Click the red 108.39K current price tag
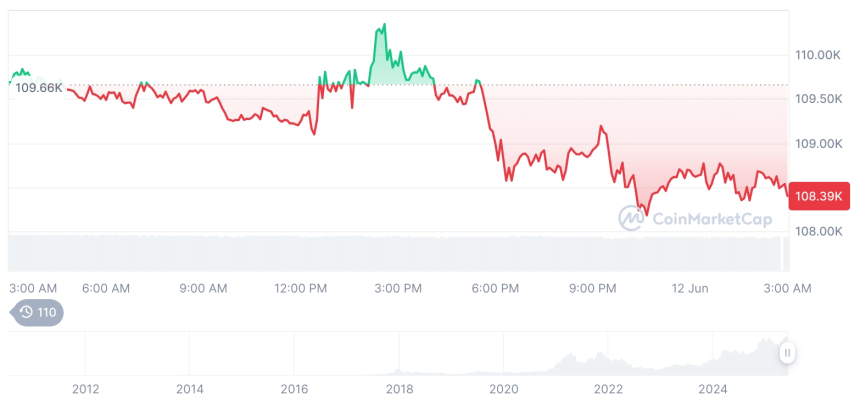 [817, 196]
